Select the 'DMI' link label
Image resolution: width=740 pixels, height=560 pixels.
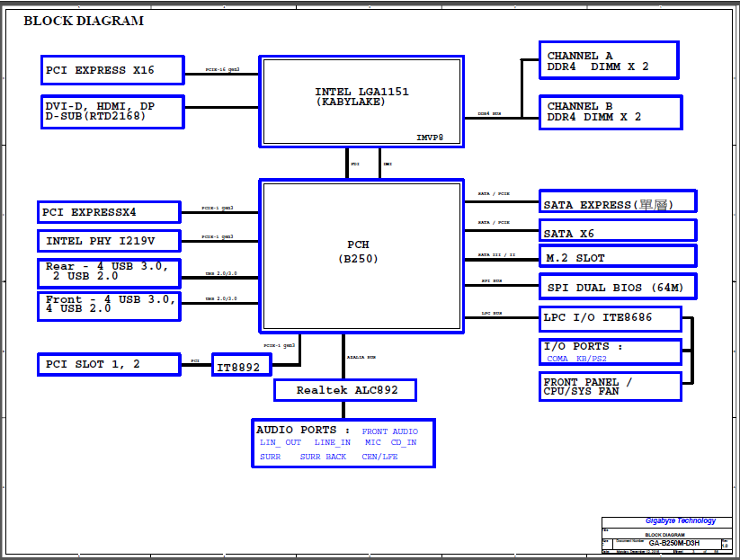[x=388, y=164]
